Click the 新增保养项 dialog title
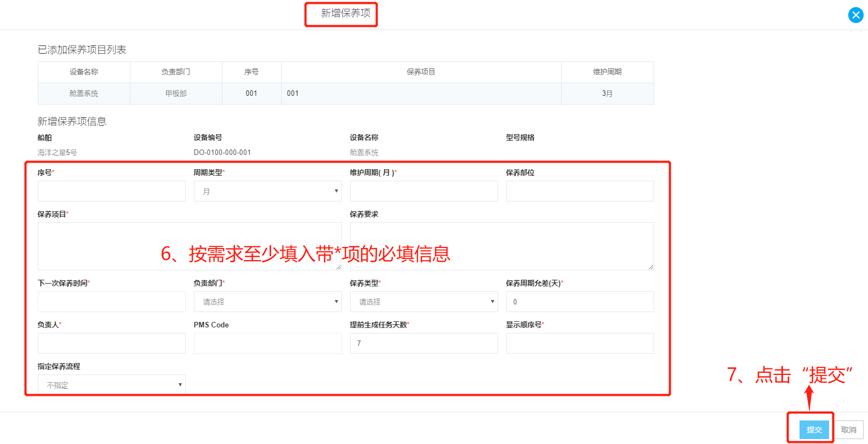Viewport: 868px width, 444px height. [346, 13]
